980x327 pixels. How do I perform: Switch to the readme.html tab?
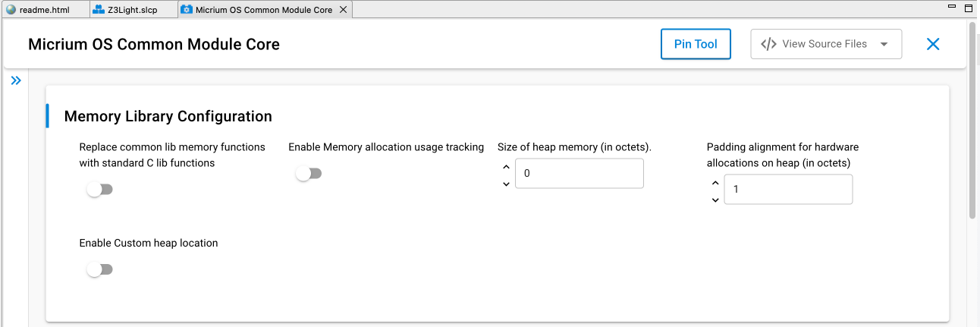[x=45, y=10]
